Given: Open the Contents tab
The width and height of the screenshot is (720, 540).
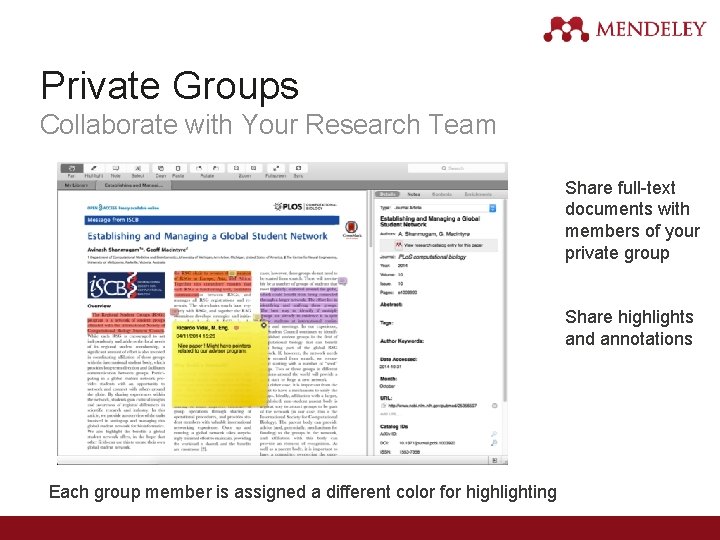Looking at the screenshot, I should click(442, 194).
